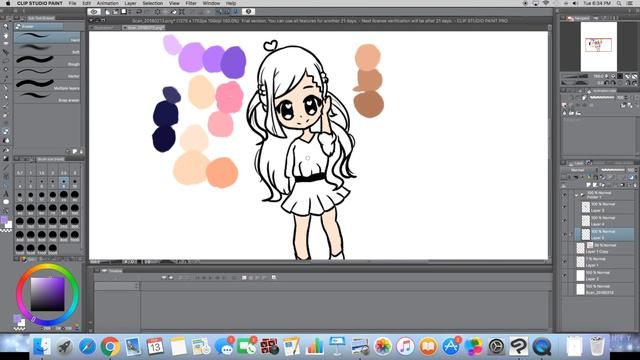Select the Balloon tool
Image resolution: width=640 pixels, height=360 pixels.
click(x=6, y=202)
